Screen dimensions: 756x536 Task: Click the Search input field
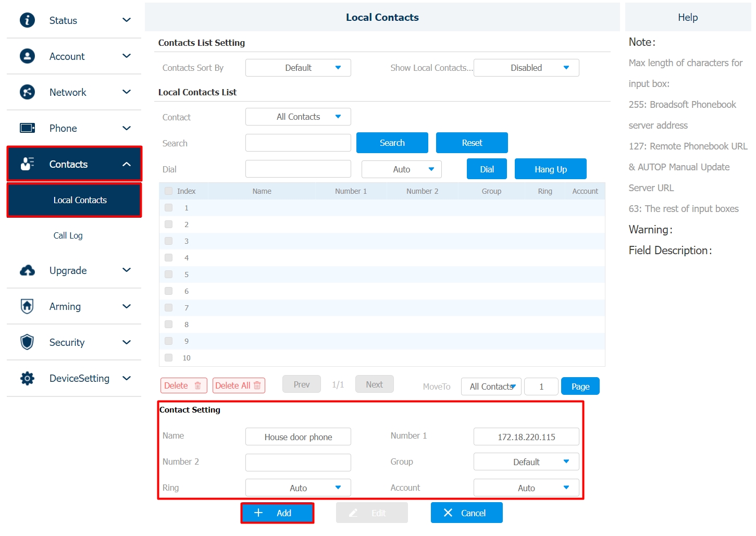click(x=298, y=143)
